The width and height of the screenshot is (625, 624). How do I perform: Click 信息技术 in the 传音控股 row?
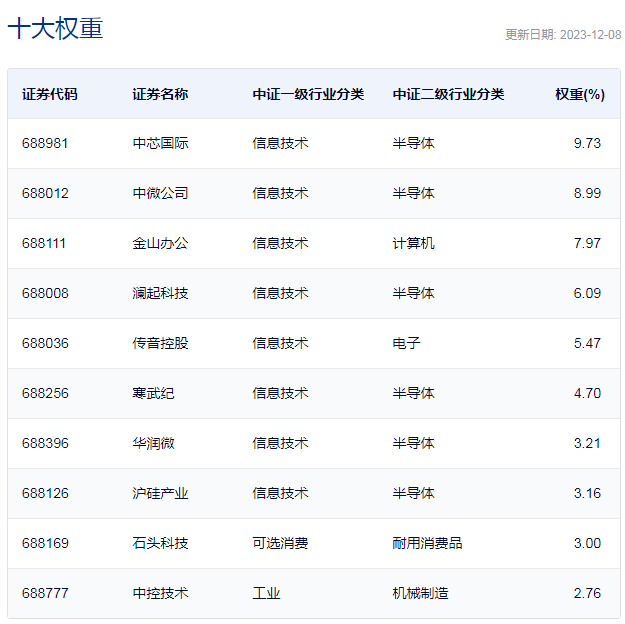point(280,343)
